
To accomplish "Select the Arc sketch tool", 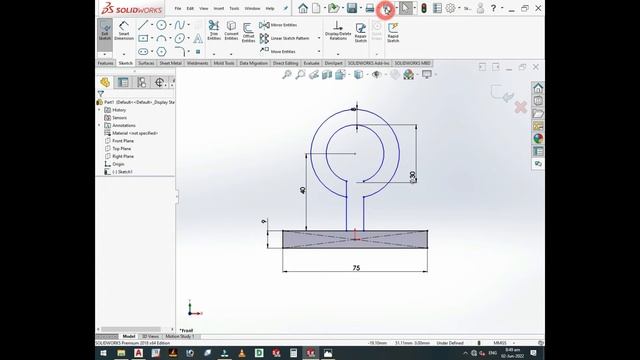I will pyautogui.click(x=161, y=38).
